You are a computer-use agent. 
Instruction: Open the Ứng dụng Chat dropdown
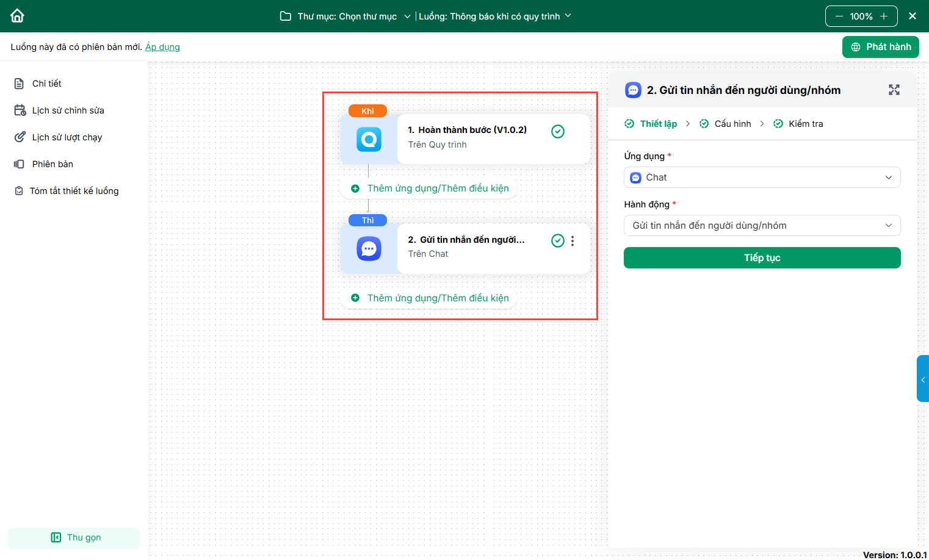point(762,178)
